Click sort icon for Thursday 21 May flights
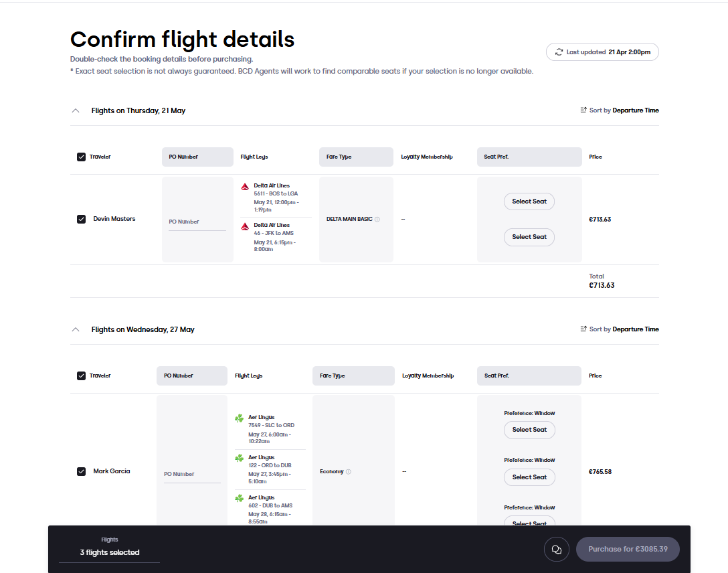Screen dimensions: 728x573 [583, 110]
